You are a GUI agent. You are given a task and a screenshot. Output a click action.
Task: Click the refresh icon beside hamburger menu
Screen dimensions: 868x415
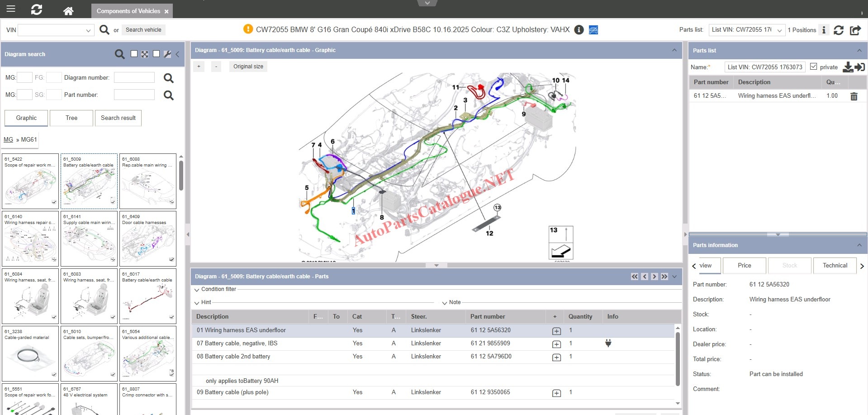click(x=37, y=10)
